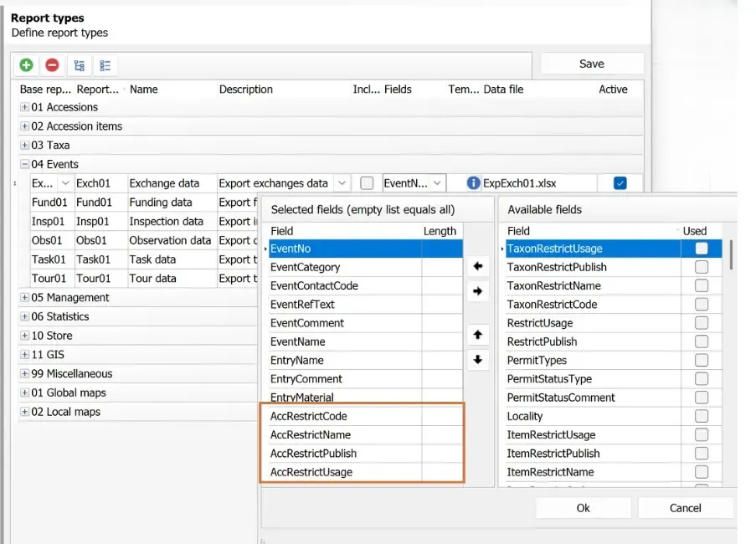This screenshot has width=756, height=544.
Task: Click the blue info icon beside ExpExch01.xlsx
Action: coord(474,183)
